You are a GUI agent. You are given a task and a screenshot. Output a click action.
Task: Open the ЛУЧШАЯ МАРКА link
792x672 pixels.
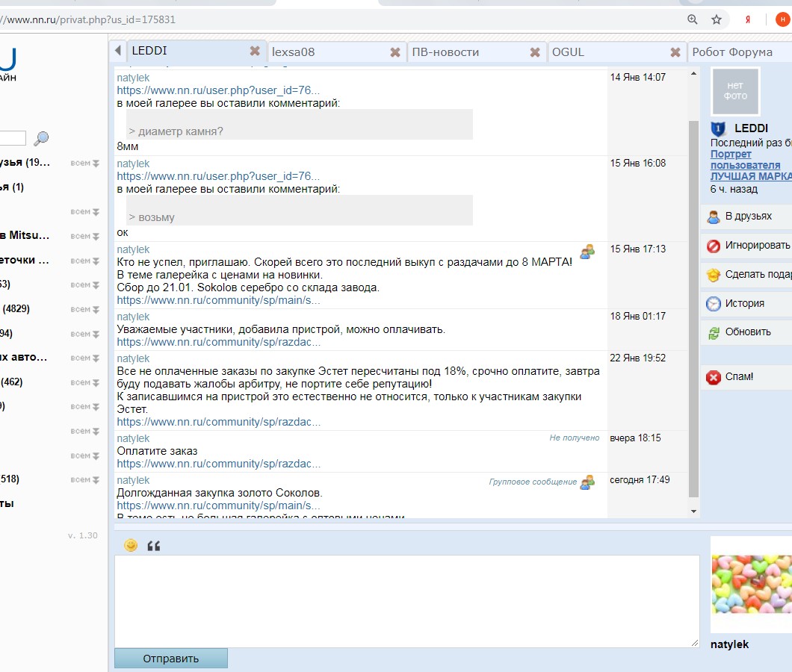[751, 176]
